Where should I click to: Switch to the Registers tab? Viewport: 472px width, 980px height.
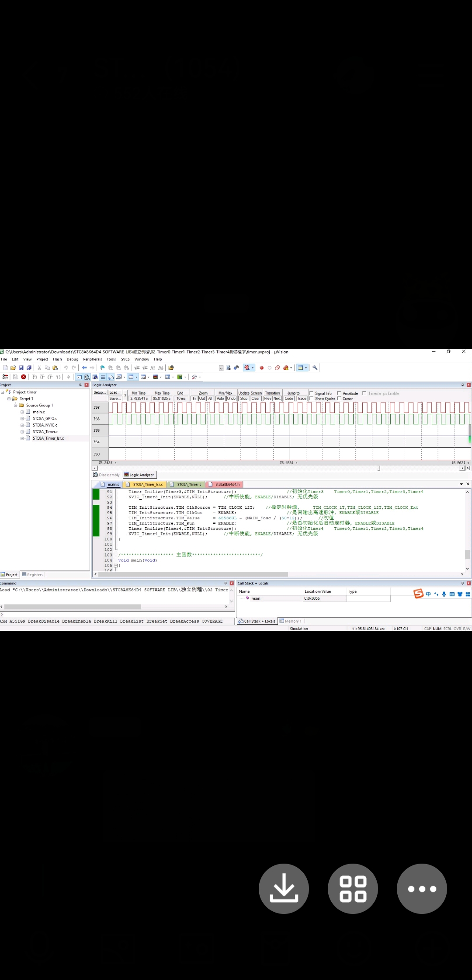(33, 575)
